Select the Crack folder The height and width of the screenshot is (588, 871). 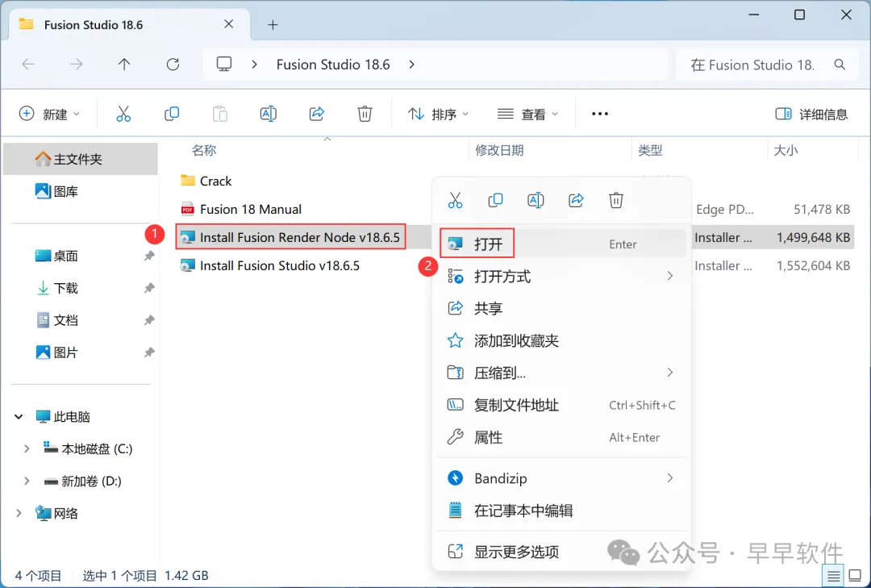tap(206, 181)
